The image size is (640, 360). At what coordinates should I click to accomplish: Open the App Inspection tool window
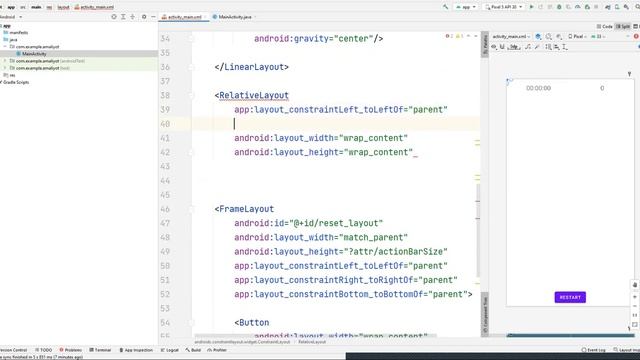[136, 350]
